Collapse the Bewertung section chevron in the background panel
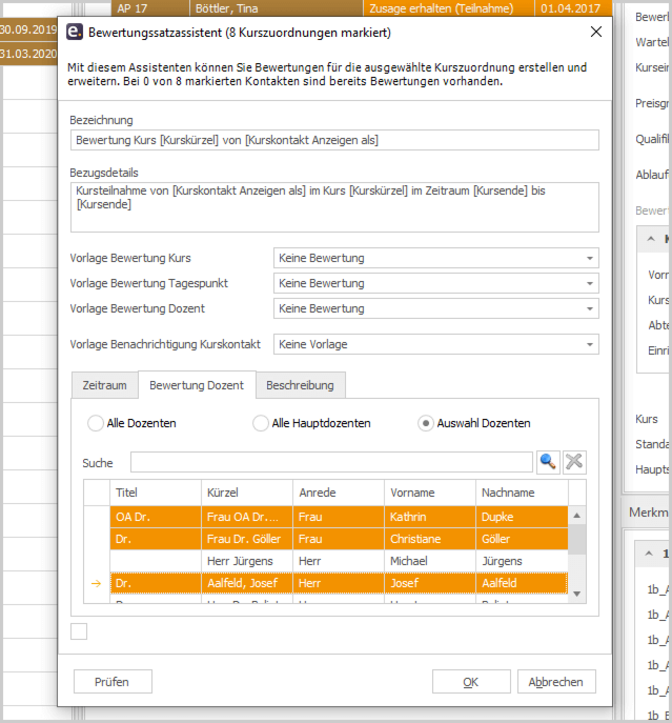672x723 pixels. (x=651, y=239)
